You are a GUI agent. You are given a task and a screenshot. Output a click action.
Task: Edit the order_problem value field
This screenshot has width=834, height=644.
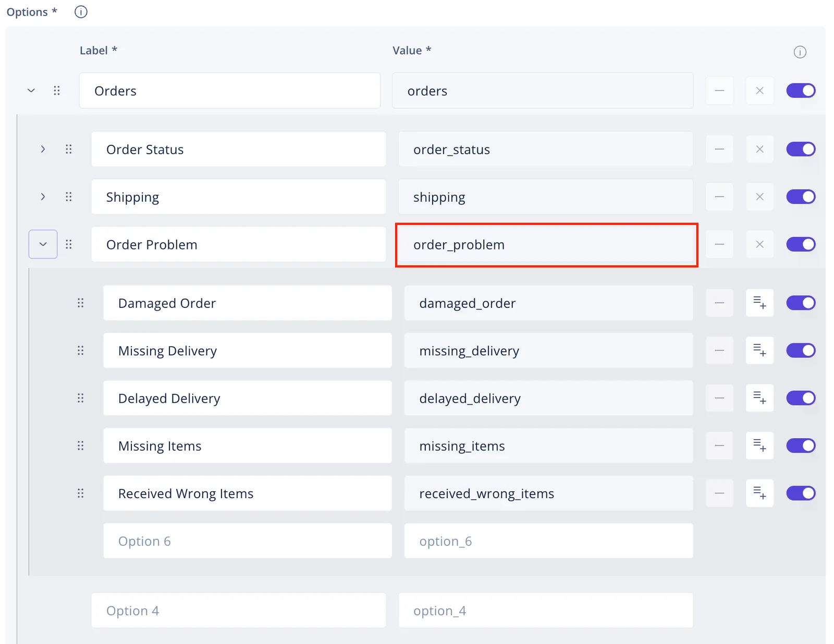[546, 244]
